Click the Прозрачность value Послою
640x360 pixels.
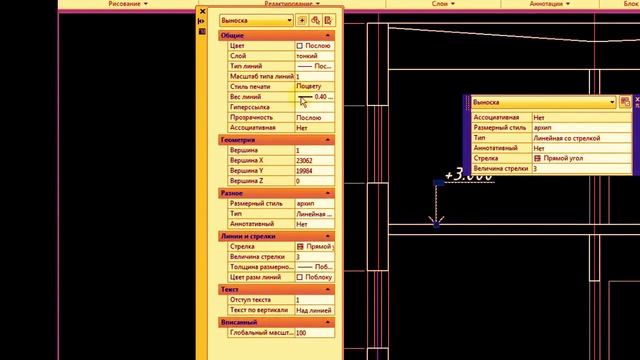[x=314, y=118]
